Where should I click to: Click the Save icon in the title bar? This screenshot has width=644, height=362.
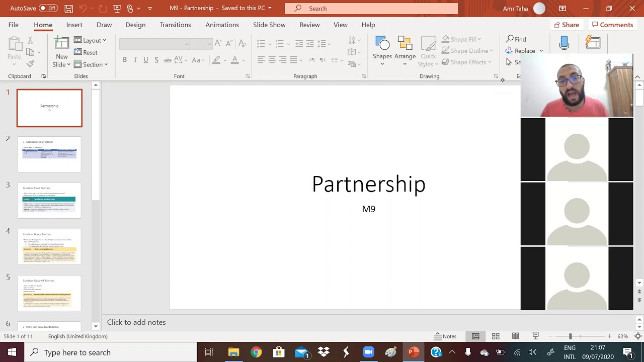[x=68, y=9]
